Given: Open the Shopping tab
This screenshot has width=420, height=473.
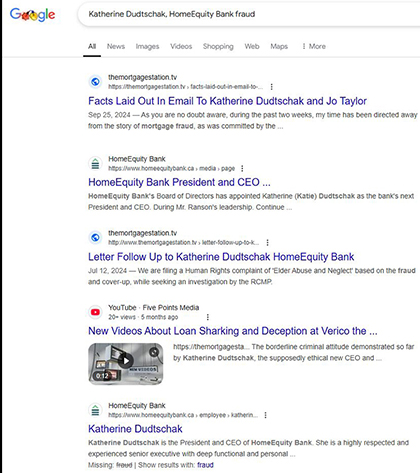Looking at the screenshot, I should tap(218, 46).
